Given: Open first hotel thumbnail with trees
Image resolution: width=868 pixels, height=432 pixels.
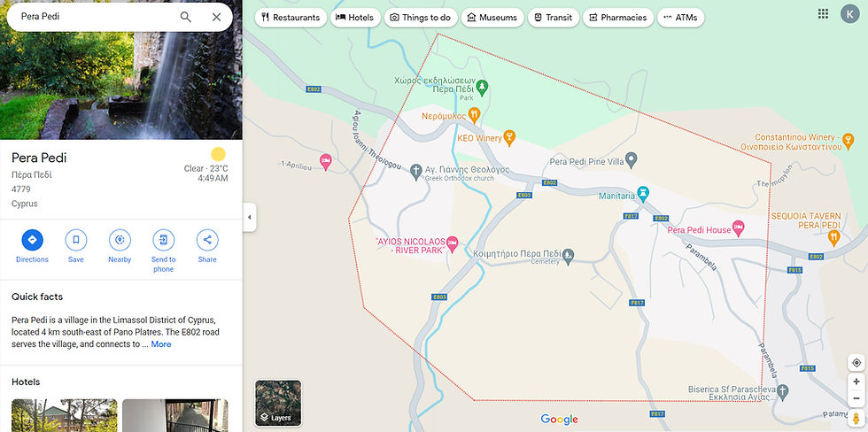Looking at the screenshot, I should coord(64,415).
